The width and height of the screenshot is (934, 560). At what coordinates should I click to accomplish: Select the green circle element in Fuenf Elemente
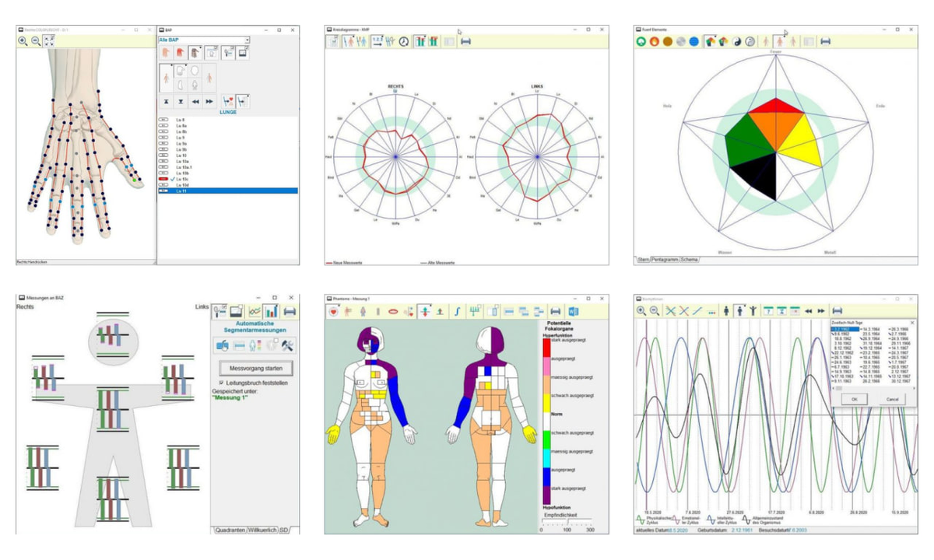tap(641, 41)
